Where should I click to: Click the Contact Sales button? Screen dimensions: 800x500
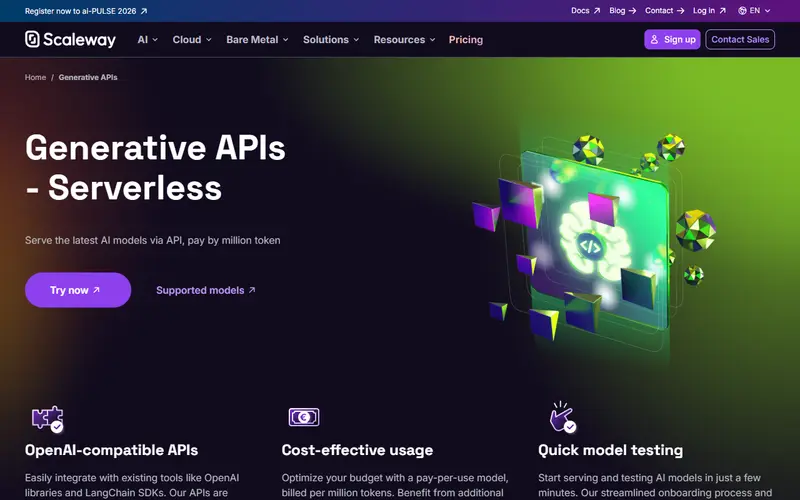point(740,39)
